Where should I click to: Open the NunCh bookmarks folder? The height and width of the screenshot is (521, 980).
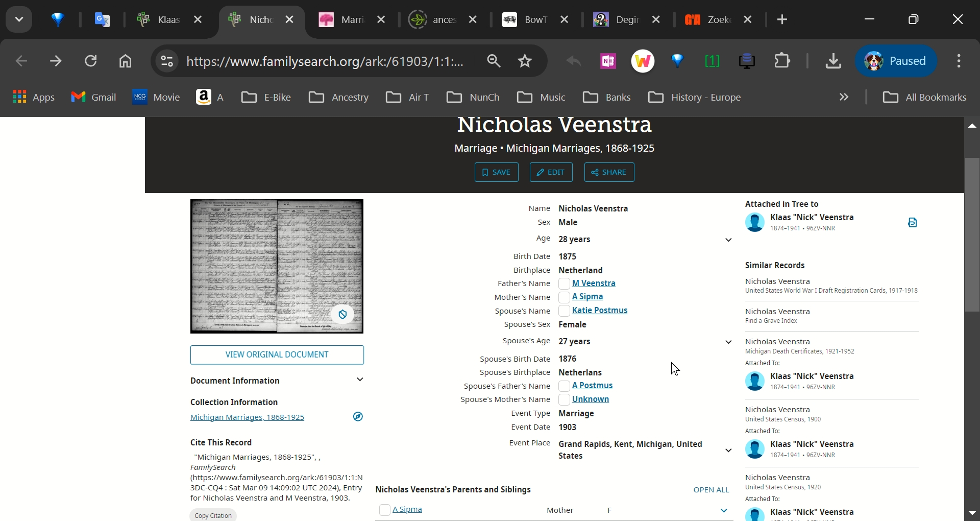pos(473,97)
